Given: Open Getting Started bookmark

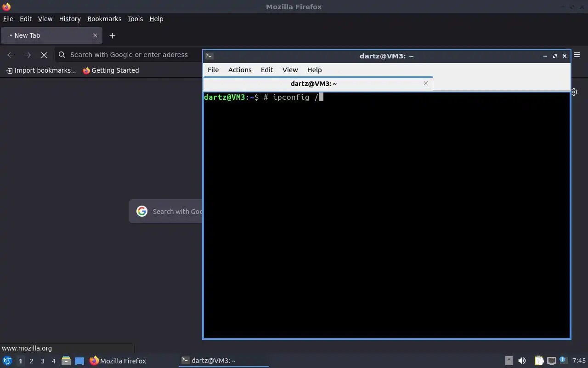Looking at the screenshot, I should click(111, 70).
